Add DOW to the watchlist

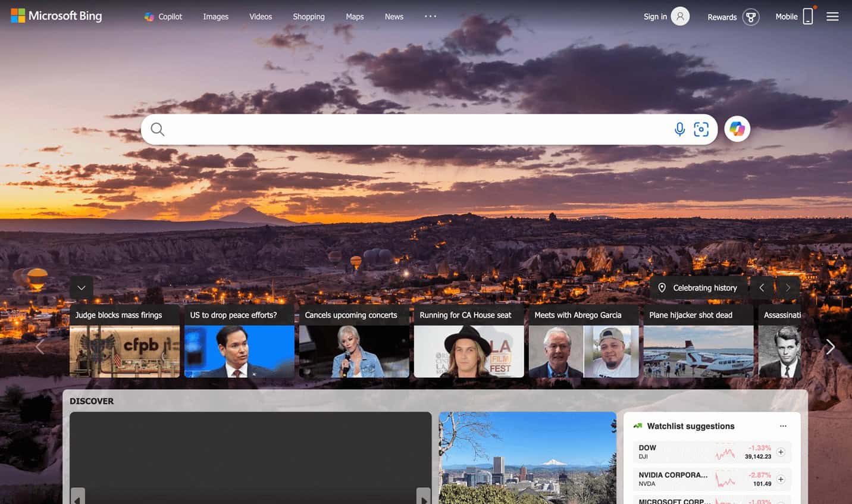(x=781, y=452)
